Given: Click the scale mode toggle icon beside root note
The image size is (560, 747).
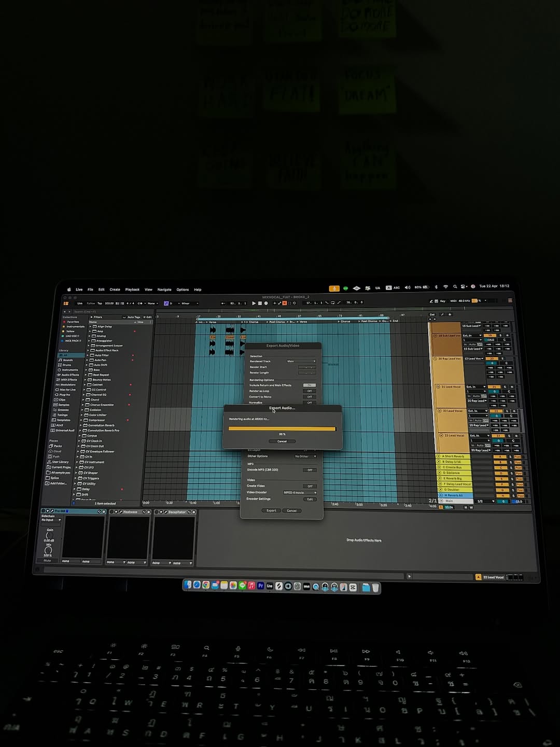Looking at the screenshot, I should [166, 303].
